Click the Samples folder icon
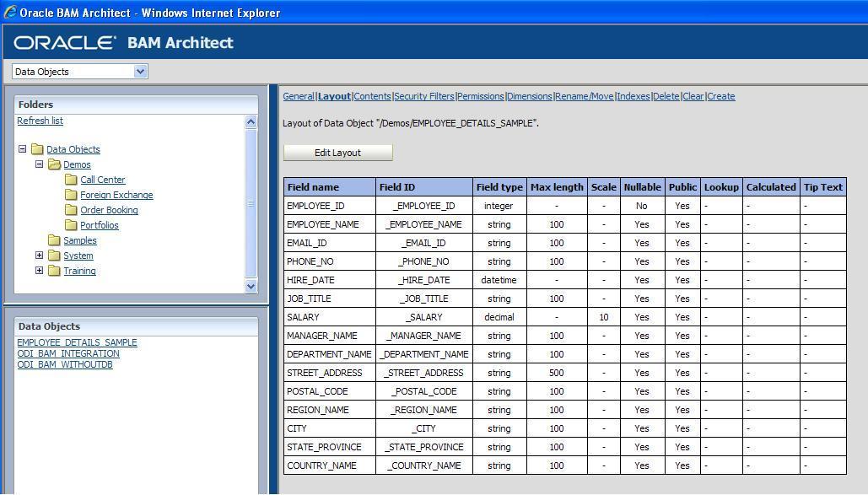This screenshot has height=495, width=868. click(53, 240)
